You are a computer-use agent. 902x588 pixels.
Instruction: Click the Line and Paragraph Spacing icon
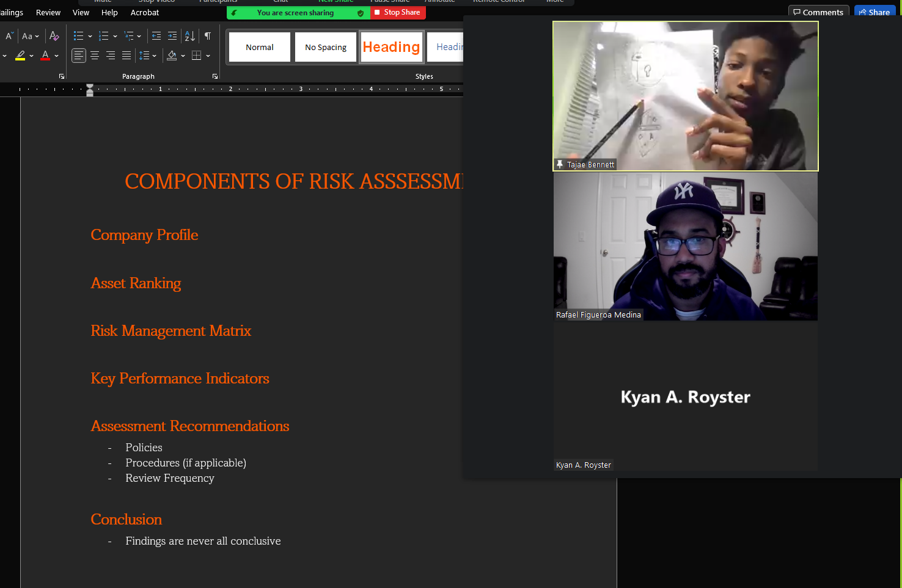(x=144, y=56)
